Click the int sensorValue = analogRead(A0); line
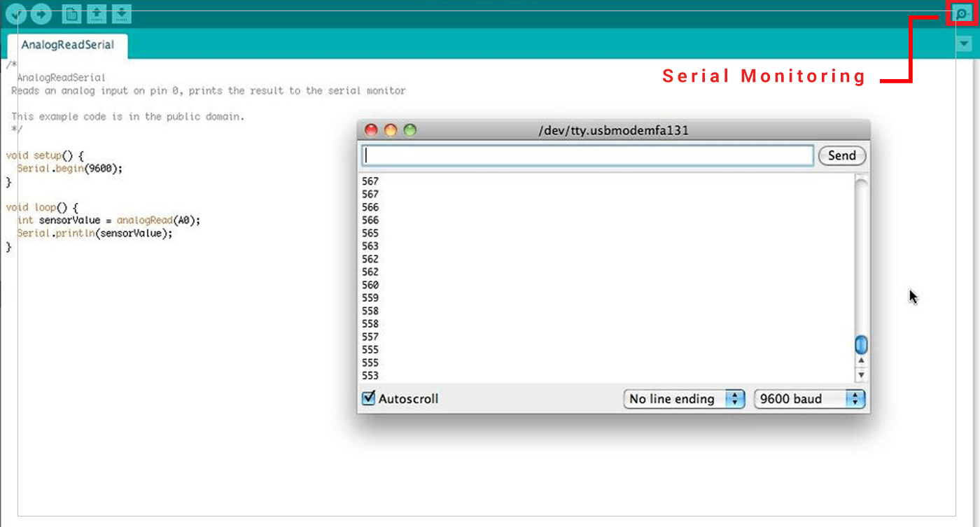980x527 pixels. 109,220
